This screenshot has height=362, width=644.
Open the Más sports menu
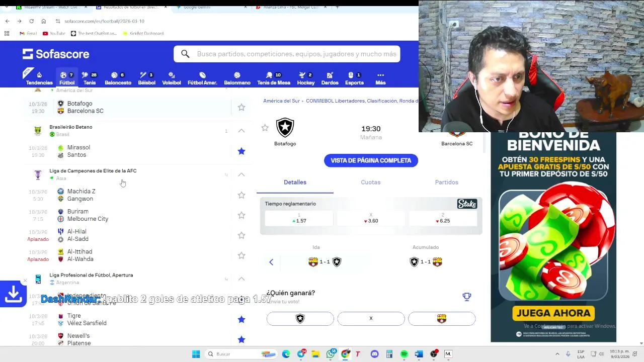point(380,78)
